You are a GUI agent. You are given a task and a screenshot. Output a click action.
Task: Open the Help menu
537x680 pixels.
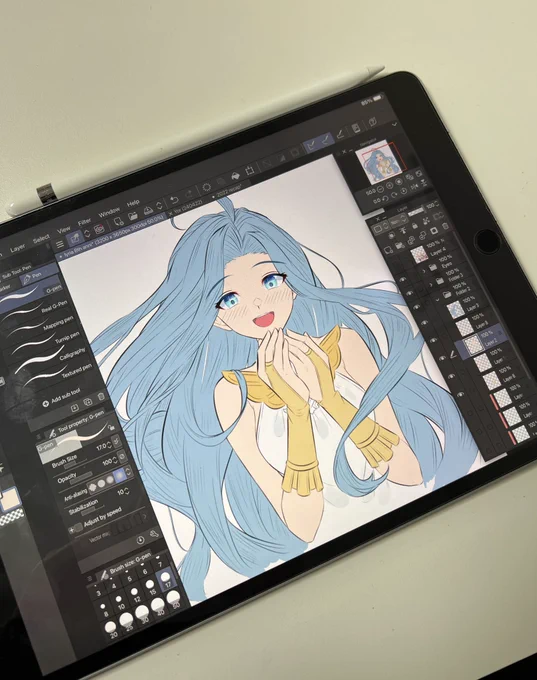tap(133, 203)
